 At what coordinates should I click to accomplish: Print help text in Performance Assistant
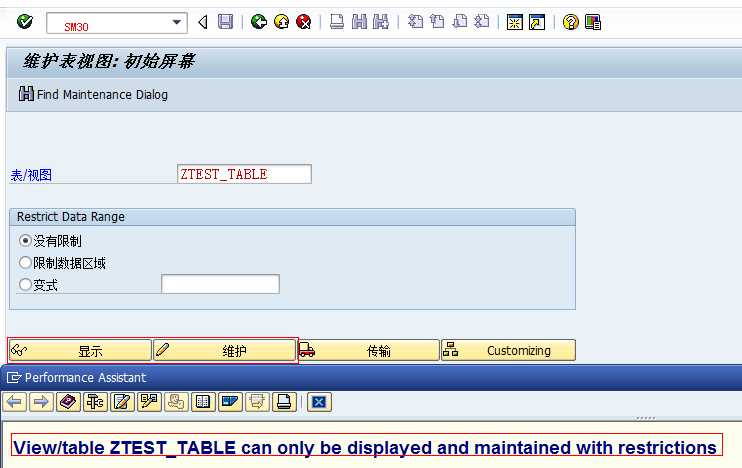(x=284, y=402)
